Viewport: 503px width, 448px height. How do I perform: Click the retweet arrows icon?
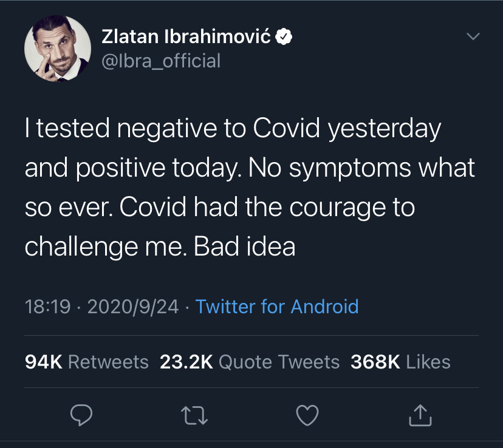(194, 415)
